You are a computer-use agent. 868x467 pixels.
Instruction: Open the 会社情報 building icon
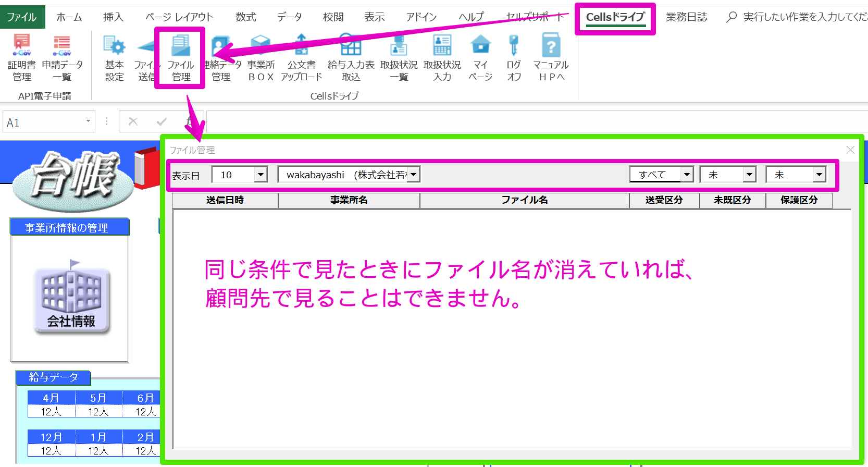[71, 297]
